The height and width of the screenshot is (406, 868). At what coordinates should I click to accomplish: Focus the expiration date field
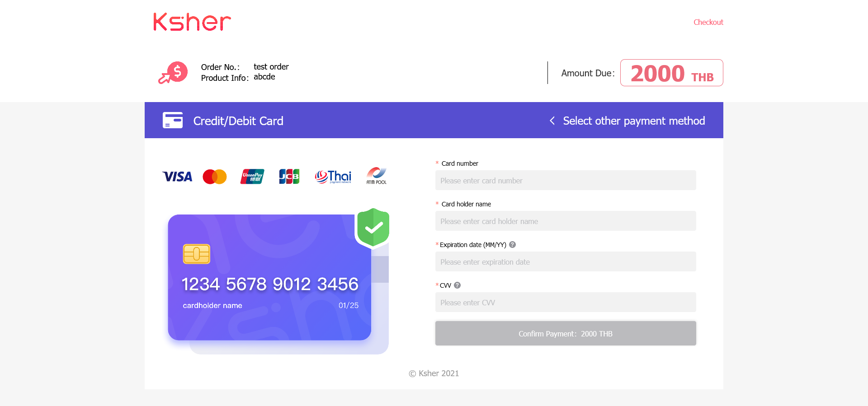coord(566,261)
